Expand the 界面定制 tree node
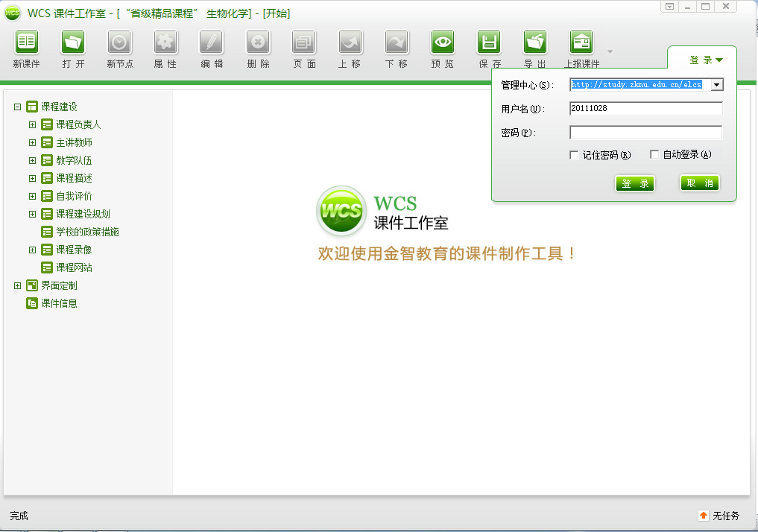The width and height of the screenshot is (758, 532). 18,285
